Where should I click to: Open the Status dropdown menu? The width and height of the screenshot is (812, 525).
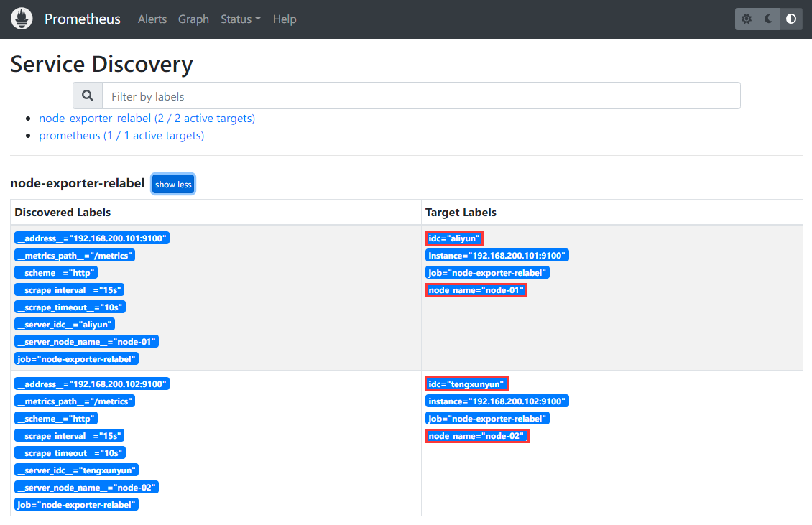pos(241,19)
